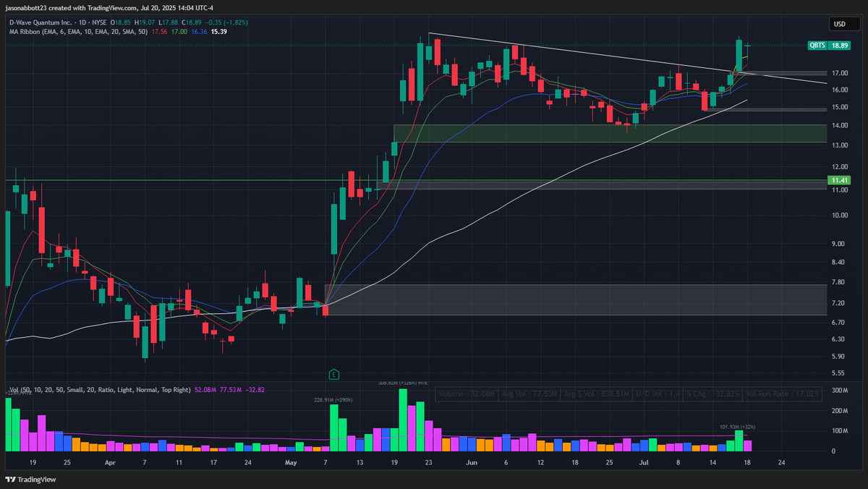Click the 308.82M volume spike label
Screen dimensions: 868x489
pos(402,383)
